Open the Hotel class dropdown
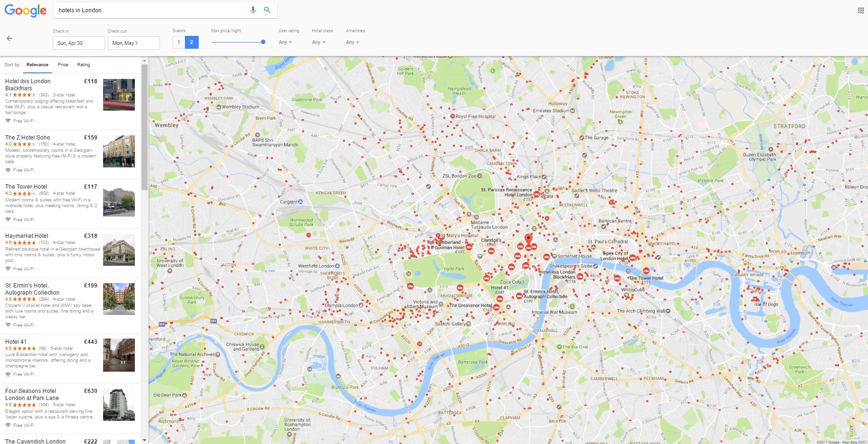Screen dimensions: 868x444 pyautogui.click(x=318, y=42)
